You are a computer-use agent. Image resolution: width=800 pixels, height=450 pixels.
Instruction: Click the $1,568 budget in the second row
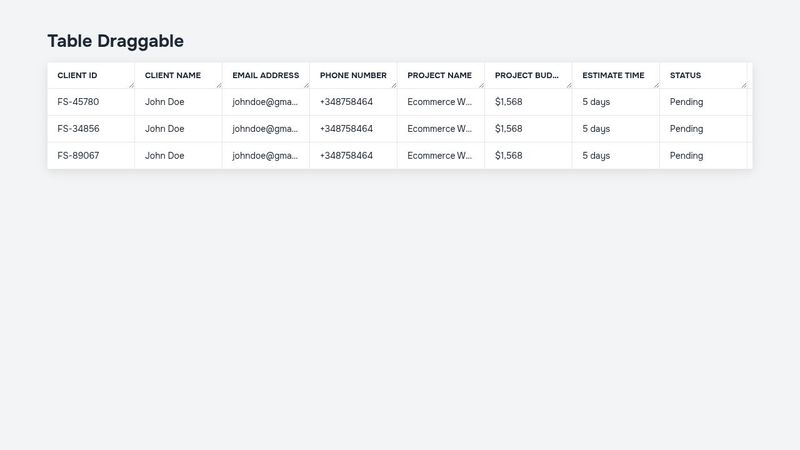[x=508, y=129]
